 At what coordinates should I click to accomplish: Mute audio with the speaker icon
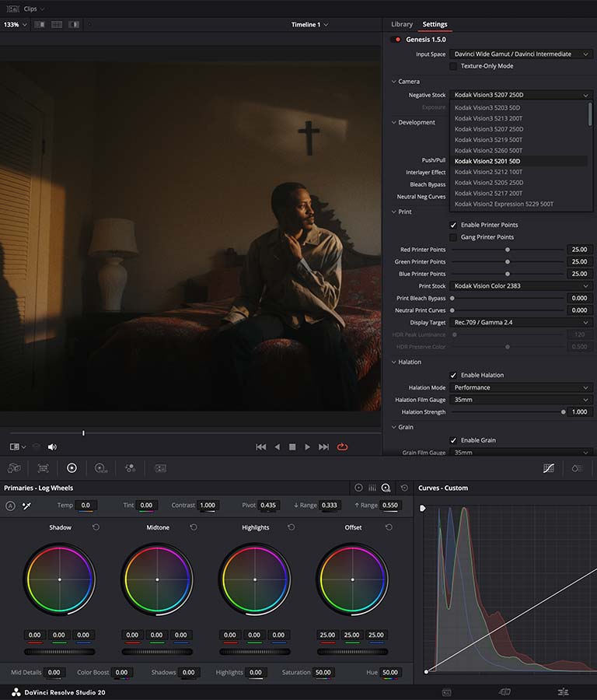[x=52, y=447]
